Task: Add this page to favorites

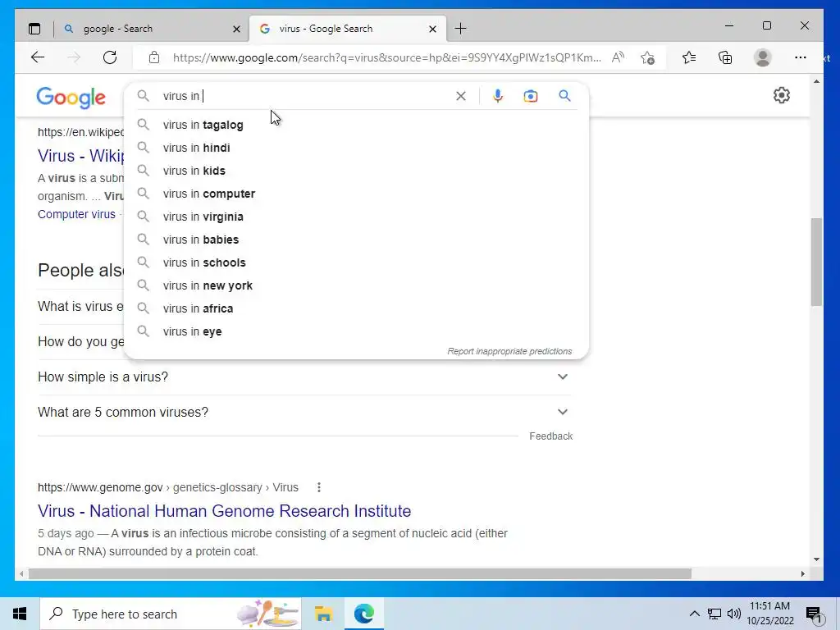Action: click(x=648, y=57)
